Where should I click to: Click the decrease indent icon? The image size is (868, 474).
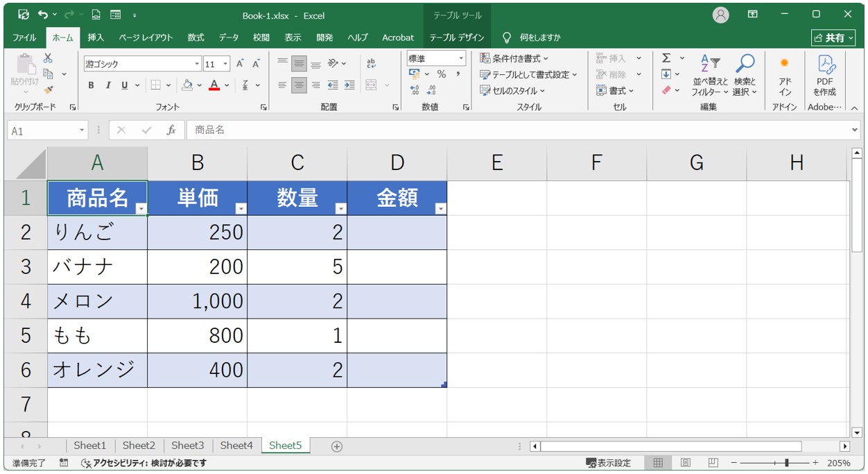(x=333, y=85)
